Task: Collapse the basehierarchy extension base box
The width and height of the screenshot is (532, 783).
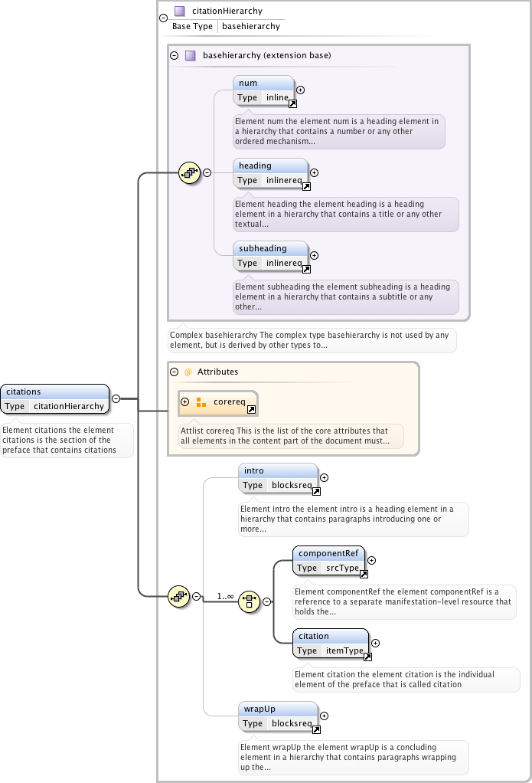Action: [175, 55]
